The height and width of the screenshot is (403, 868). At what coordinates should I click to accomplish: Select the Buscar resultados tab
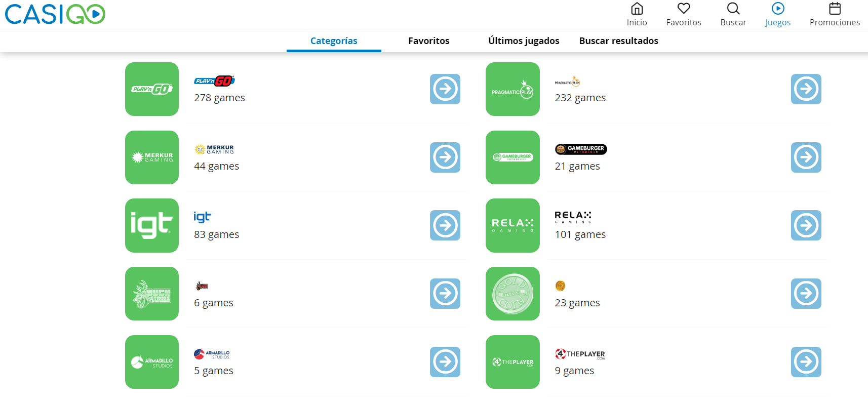pyautogui.click(x=618, y=41)
